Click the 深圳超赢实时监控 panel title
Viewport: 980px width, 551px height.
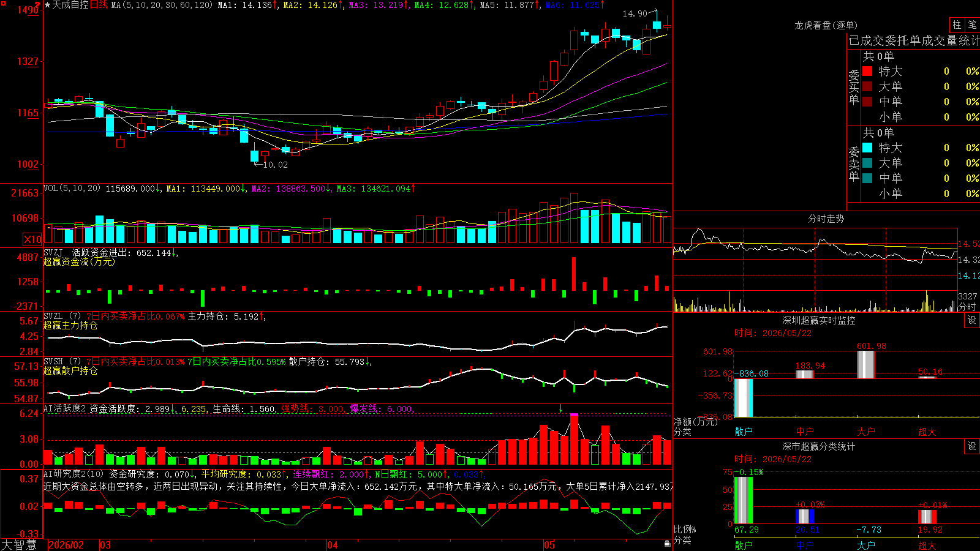point(819,320)
